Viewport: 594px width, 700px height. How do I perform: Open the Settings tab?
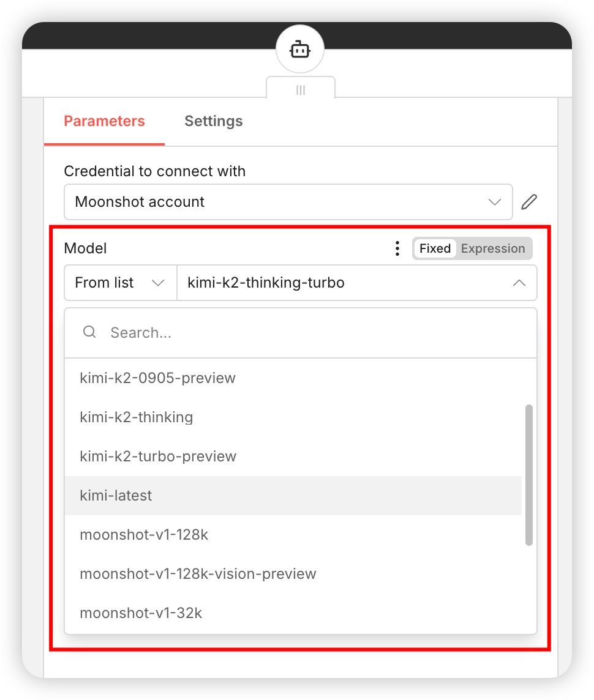point(213,121)
